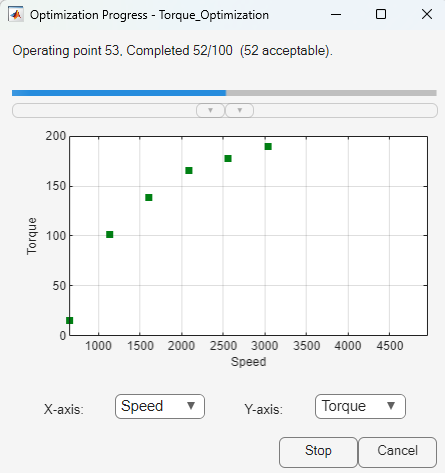Click the 4500 tick label on speed axis
The width and height of the screenshot is (445, 473).
click(390, 346)
